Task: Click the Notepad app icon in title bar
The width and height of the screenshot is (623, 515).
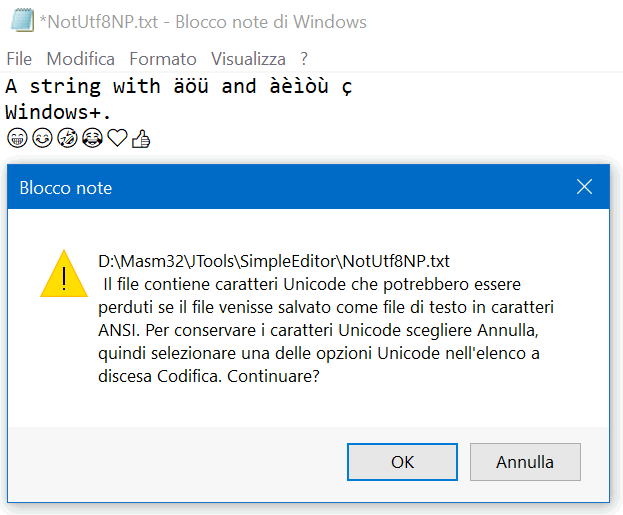Action: pos(22,20)
